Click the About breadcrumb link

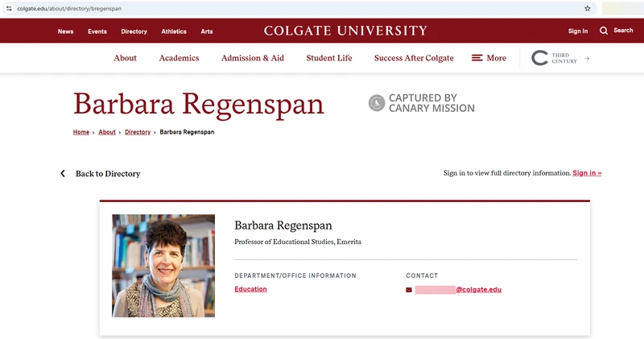tap(107, 132)
